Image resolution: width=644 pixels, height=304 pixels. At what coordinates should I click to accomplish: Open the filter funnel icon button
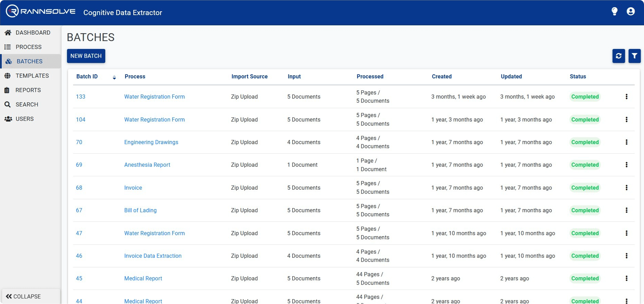[634, 56]
